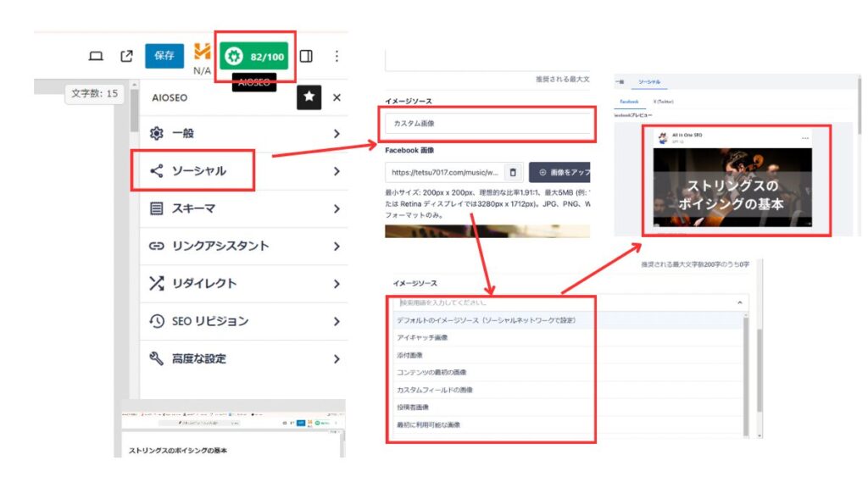This screenshot has width=868, height=488.
Task: Open the three-dot options menu
Action: [337, 56]
